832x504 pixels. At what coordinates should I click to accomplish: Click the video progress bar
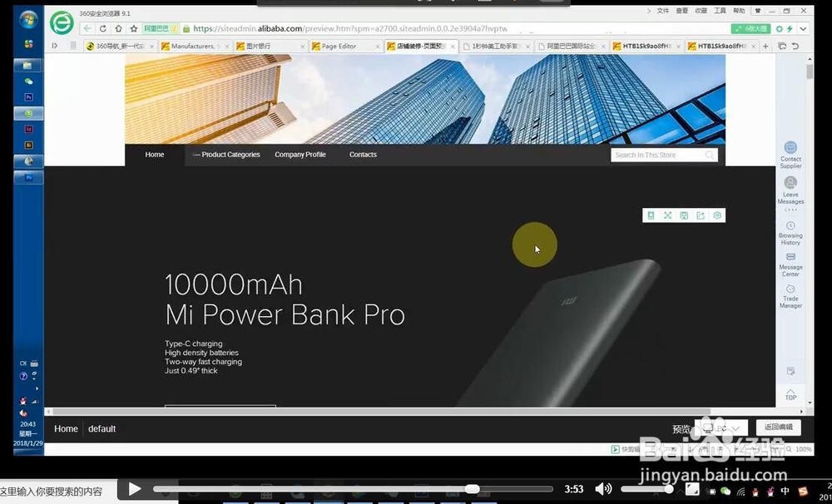(353, 489)
